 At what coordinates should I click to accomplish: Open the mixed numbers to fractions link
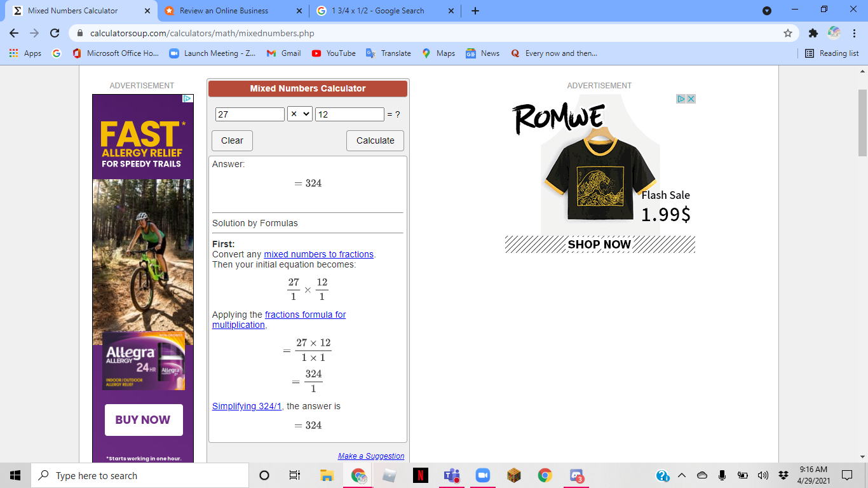318,254
